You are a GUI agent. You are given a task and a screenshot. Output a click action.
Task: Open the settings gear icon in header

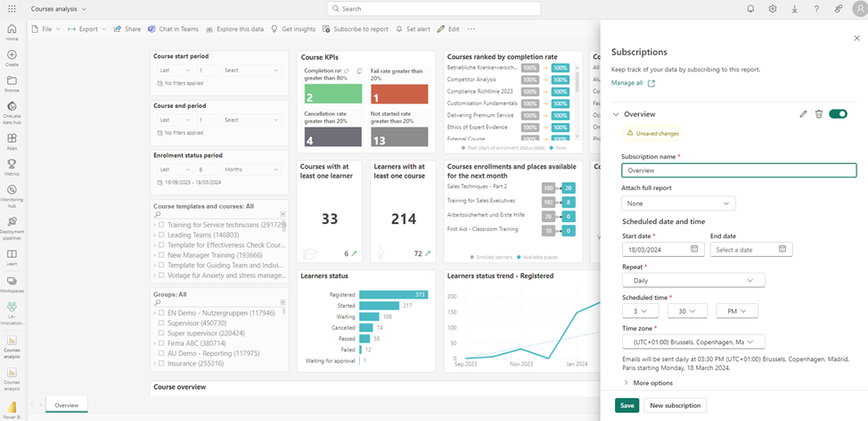(772, 9)
